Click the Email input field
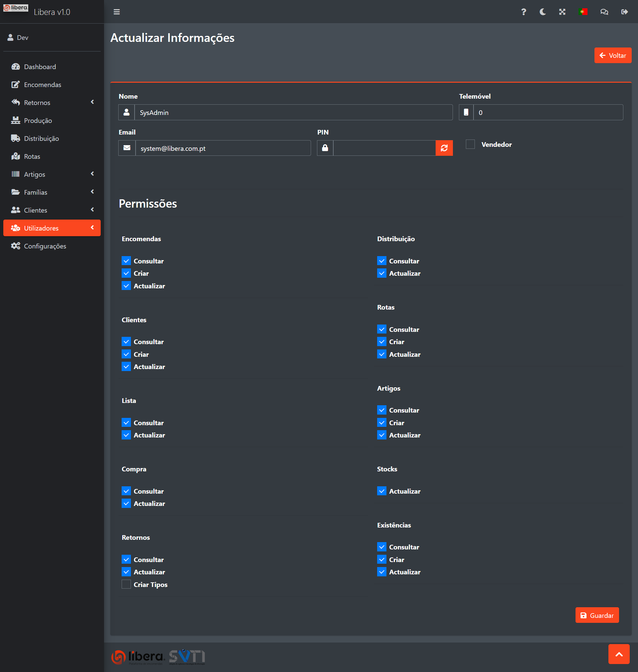The image size is (638, 672). tap(223, 148)
